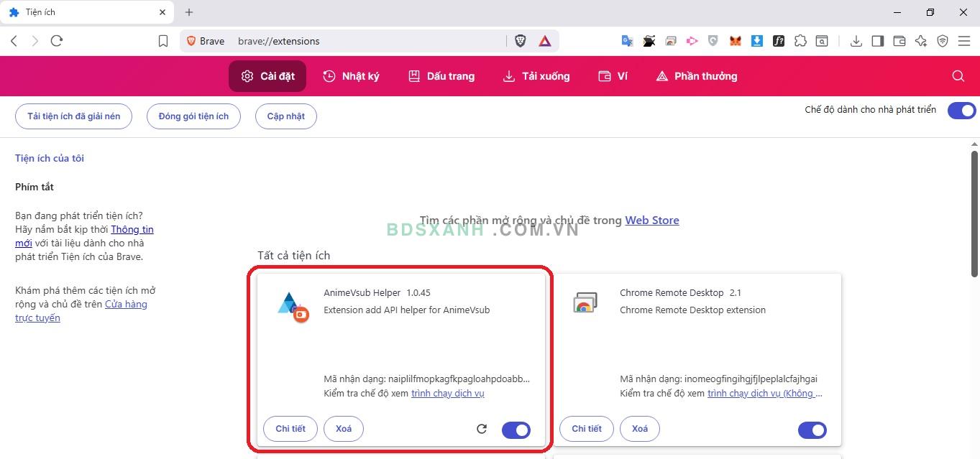Screen dimensions: 980x459
Task: Disable the Chrome Remote Desktop toggle
Action: [812, 430]
